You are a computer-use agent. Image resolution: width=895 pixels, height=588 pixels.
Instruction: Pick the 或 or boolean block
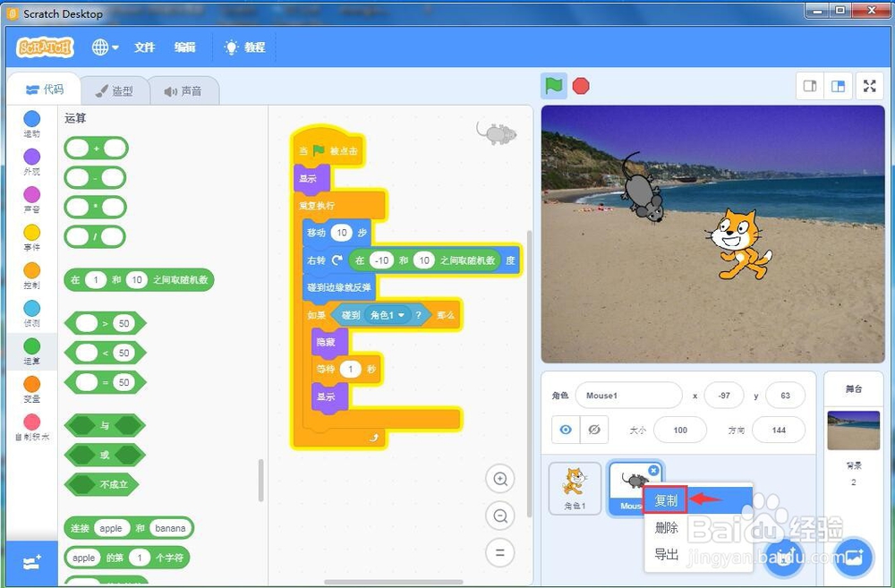tap(105, 455)
